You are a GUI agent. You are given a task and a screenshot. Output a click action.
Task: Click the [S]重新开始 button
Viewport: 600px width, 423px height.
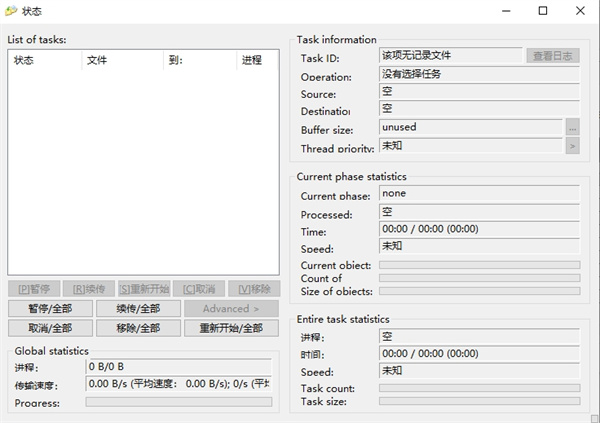pyautogui.click(x=144, y=289)
